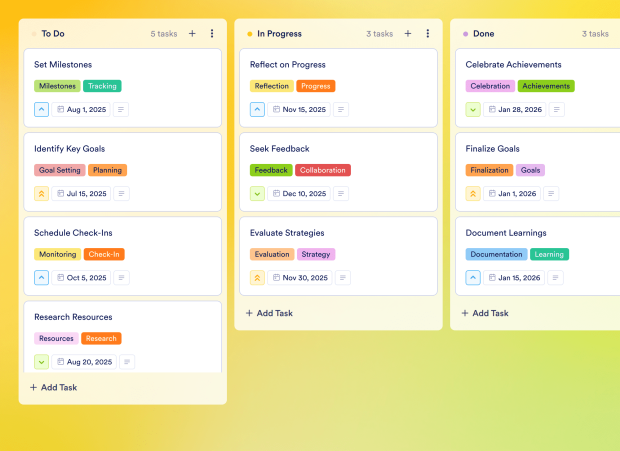Open the Aug 1, 2025 due date picker
620x451 pixels.
(81, 110)
